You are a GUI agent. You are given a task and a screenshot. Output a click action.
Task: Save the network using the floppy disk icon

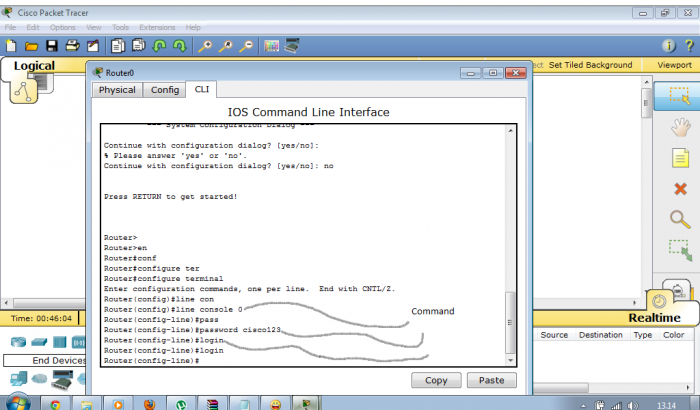(52, 46)
